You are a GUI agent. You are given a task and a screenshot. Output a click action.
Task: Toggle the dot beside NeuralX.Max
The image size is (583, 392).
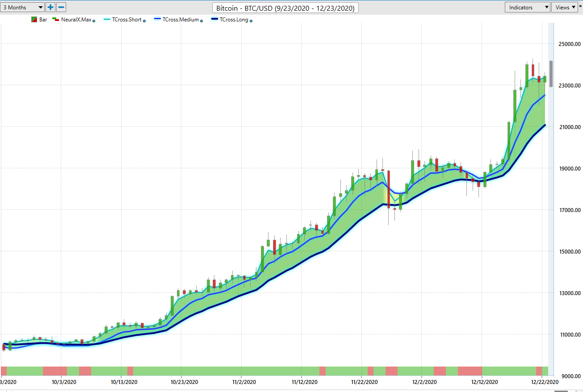[94, 21]
